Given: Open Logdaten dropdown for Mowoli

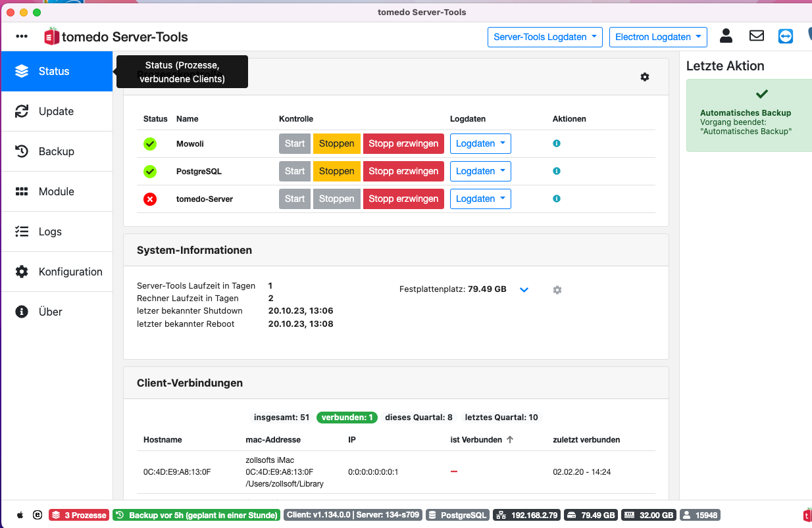Looking at the screenshot, I should coord(480,143).
